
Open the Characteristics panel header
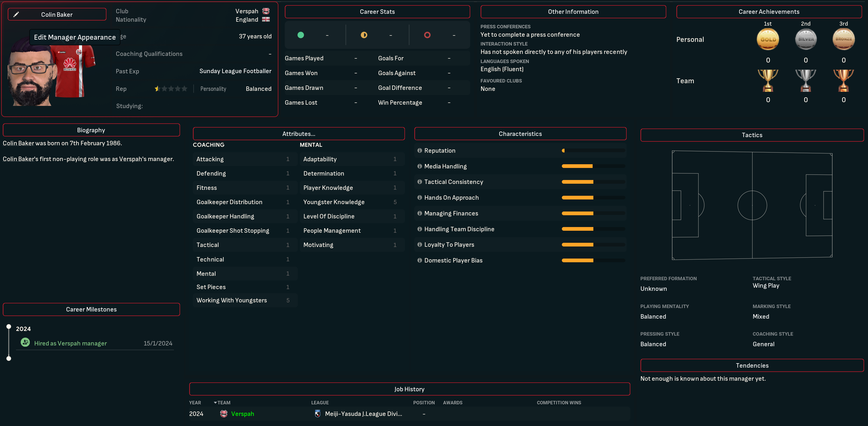[x=520, y=134]
